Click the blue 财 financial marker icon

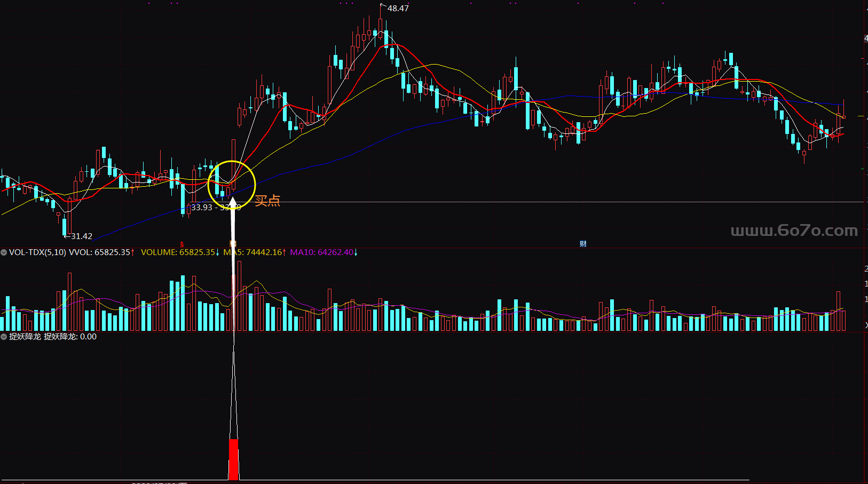point(583,244)
